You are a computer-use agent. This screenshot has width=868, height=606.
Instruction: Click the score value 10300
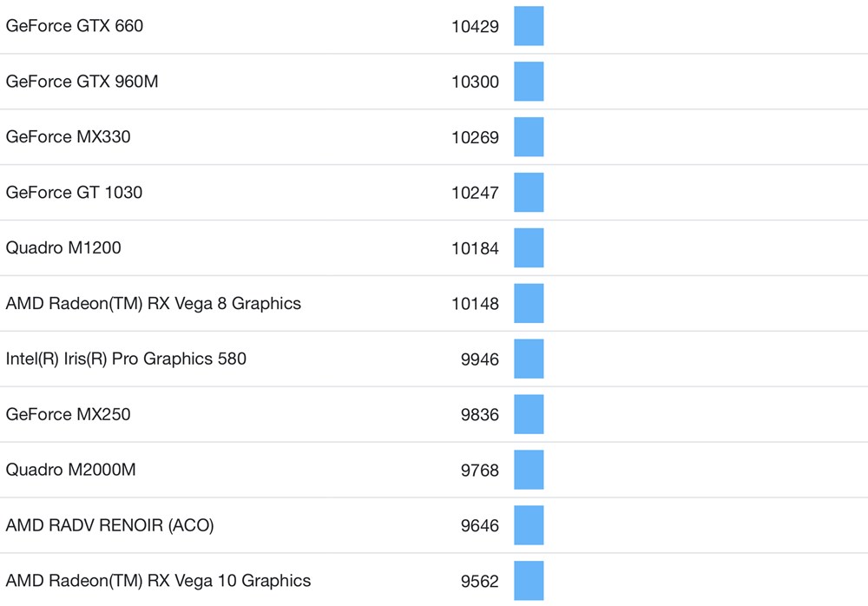(475, 82)
